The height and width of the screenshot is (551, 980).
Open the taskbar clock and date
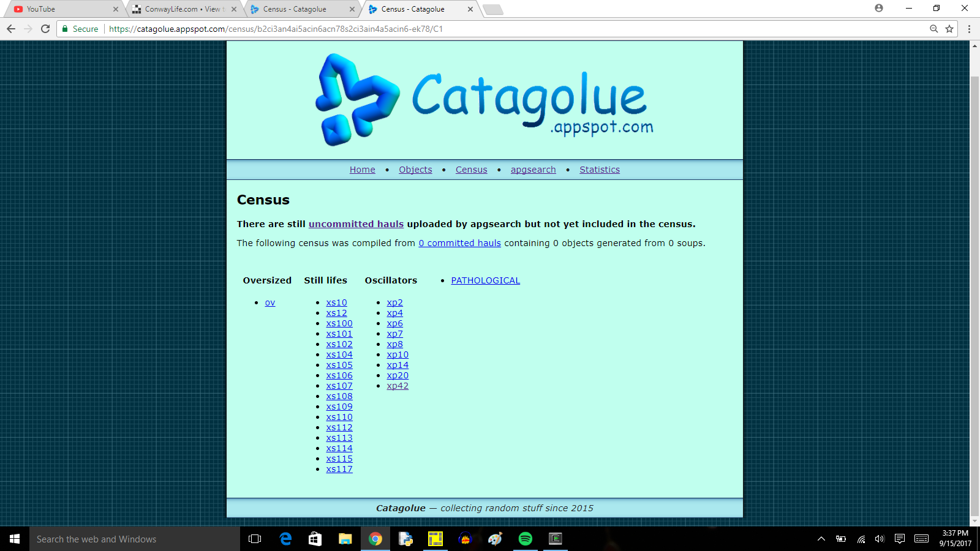pyautogui.click(x=955, y=539)
